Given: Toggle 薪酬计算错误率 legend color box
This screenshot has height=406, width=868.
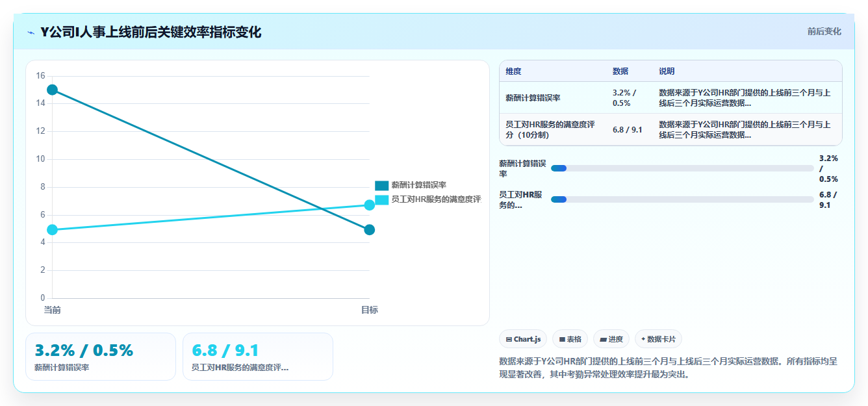Looking at the screenshot, I should 381,186.
